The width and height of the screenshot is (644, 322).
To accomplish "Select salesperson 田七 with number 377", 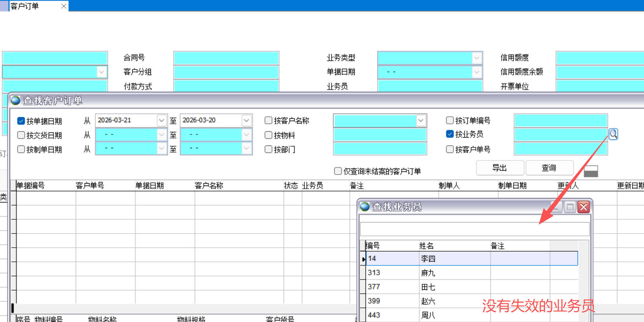I will pos(428,287).
